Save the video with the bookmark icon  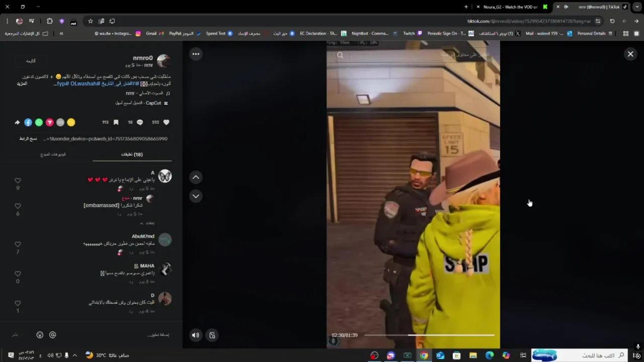coord(116,122)
